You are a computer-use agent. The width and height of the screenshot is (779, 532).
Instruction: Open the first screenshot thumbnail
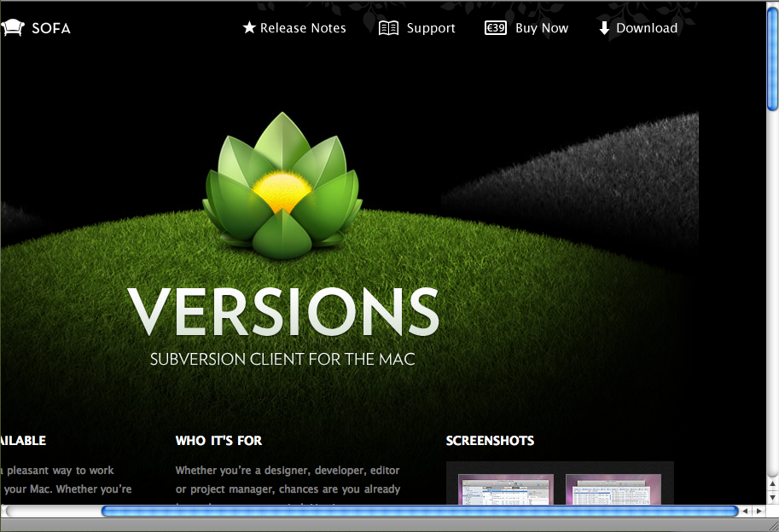[506, 490]
